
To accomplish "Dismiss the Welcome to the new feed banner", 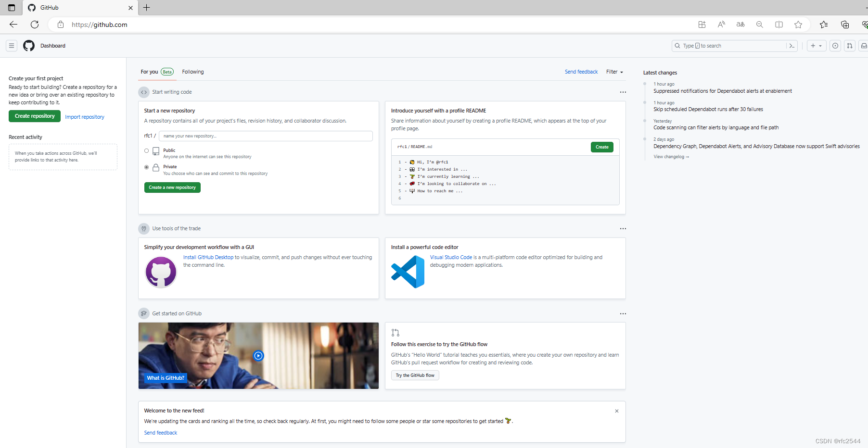I will pos(617,411).
